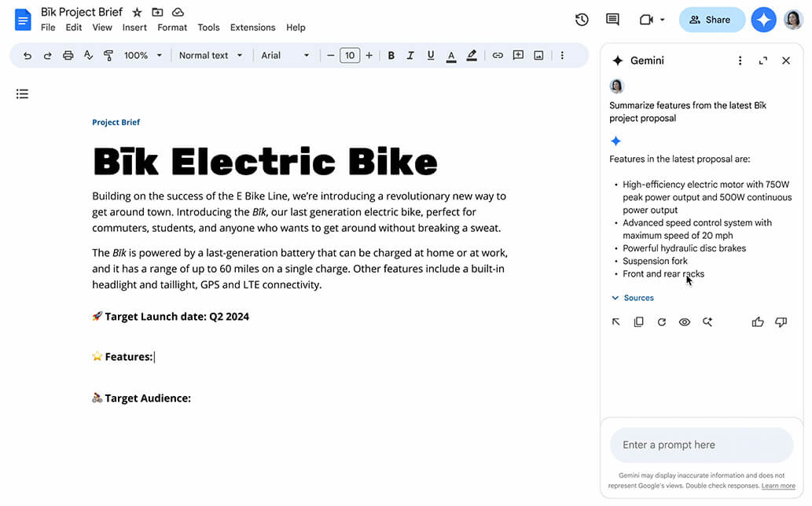Redo the last action

(x=48, y=55)
